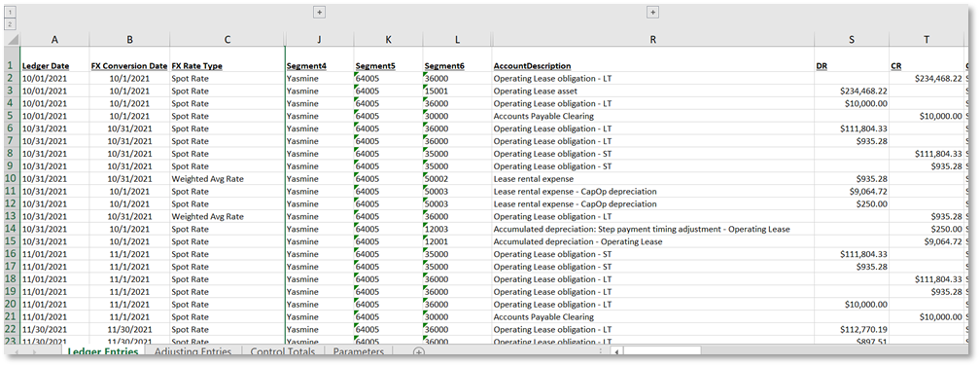
Task: Click the select-all corner triangle
Action: pos(13,39)
